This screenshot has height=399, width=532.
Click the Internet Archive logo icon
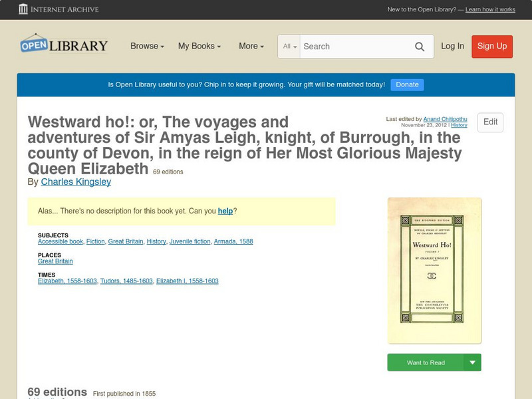pyautogui.click(x=23, y=9)
